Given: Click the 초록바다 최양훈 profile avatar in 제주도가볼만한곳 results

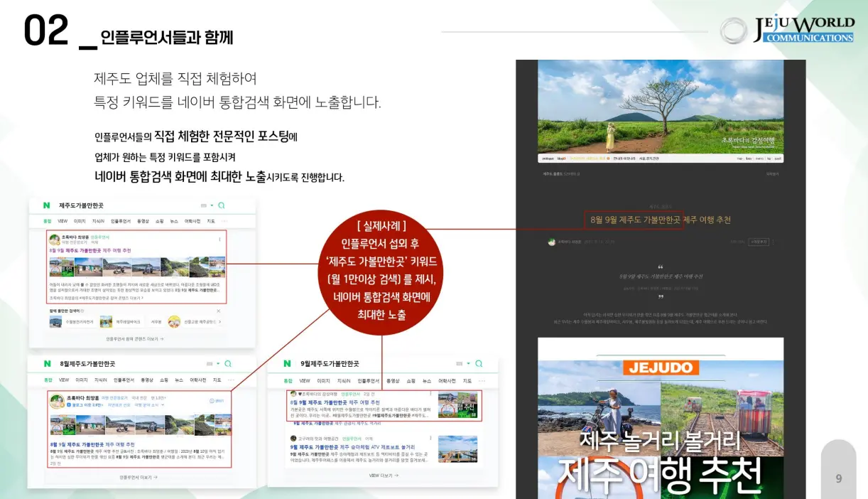Looking at the screenshot, I should (55, 240).
